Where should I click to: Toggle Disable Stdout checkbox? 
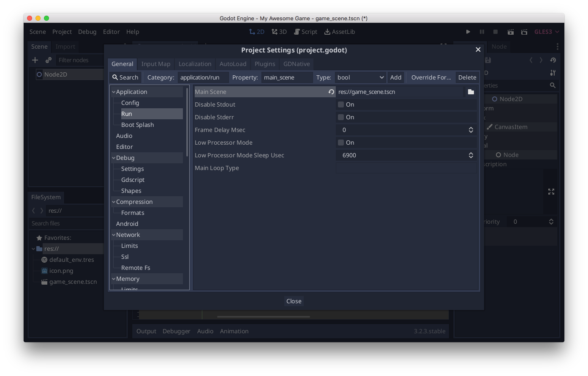[341, 104]
